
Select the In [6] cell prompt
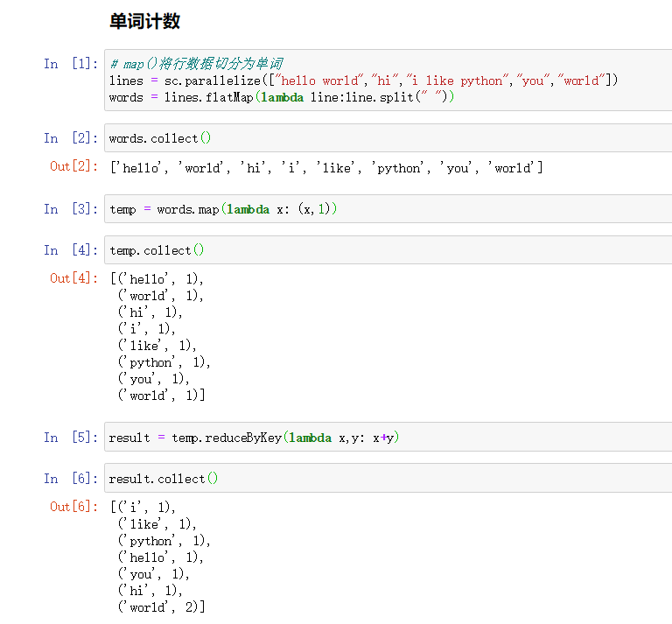[x=71, y=479]
